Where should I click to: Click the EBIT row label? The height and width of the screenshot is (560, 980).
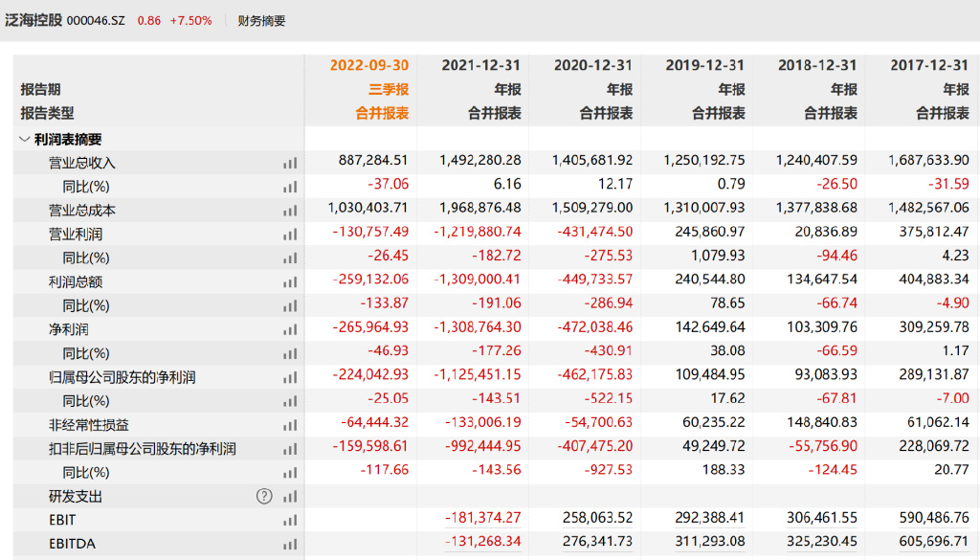click(62, 520)
